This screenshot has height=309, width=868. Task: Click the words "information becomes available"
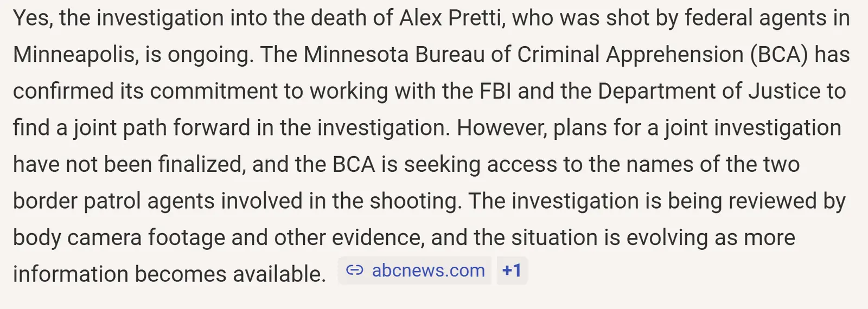[169, 274]
